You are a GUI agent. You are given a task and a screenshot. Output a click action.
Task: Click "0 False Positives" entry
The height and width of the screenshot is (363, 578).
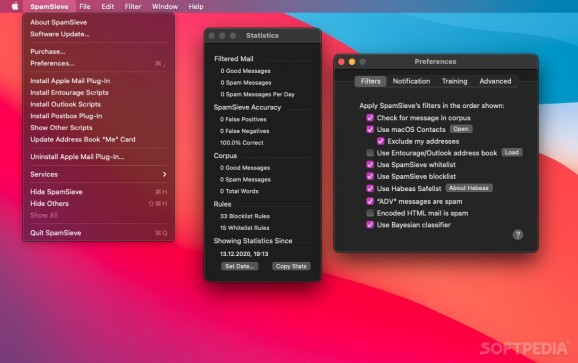[243, 119]
